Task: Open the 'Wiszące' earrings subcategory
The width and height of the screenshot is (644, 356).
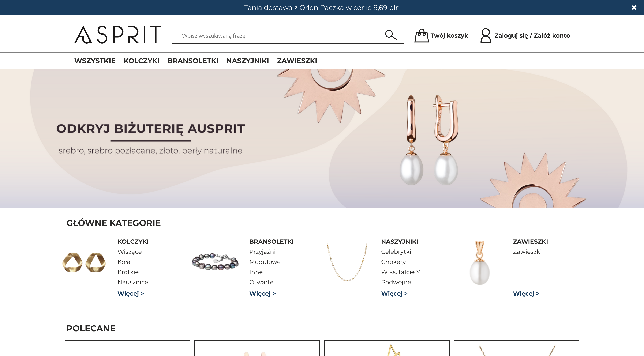Action: pos(130,252)
